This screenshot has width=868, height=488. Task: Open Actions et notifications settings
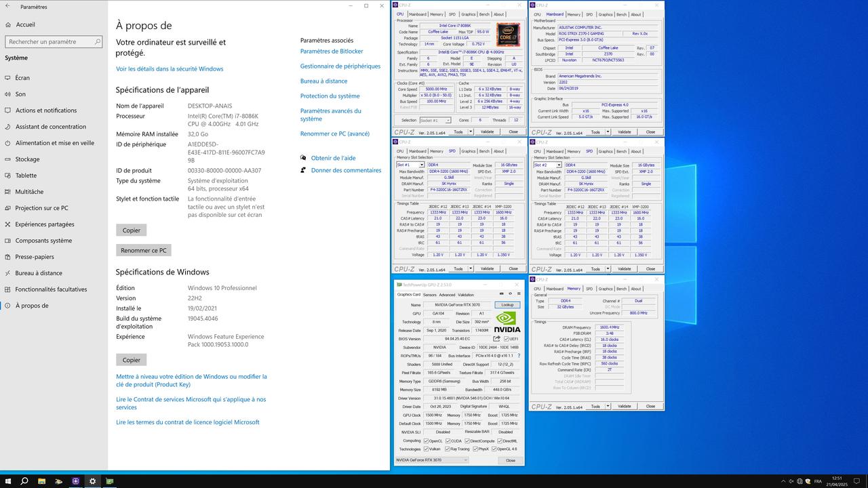54,110
